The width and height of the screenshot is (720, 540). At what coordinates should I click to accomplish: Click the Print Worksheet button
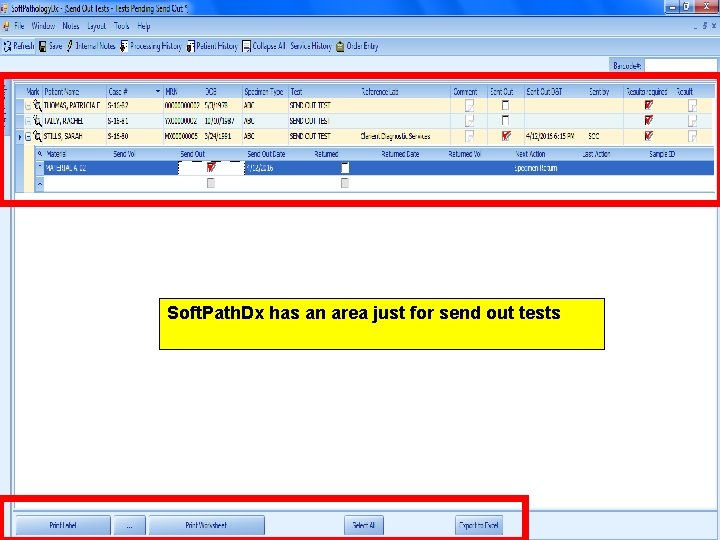pos(206,525)
